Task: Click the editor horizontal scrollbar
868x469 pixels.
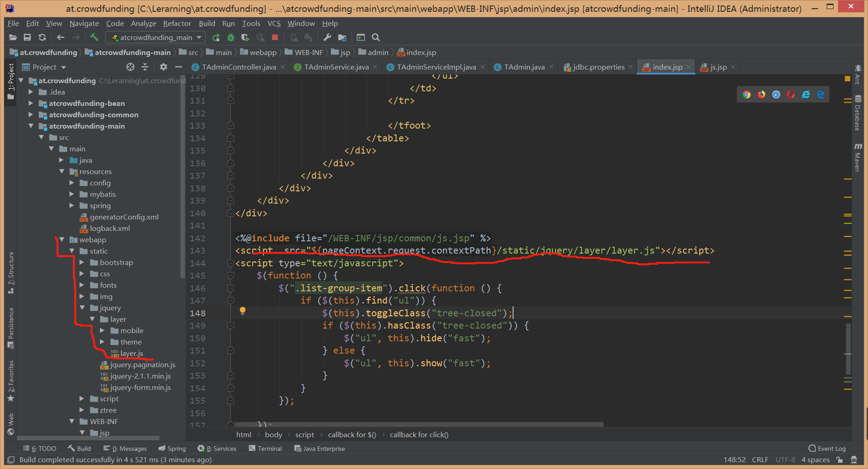Action: [x=419, y=424]
